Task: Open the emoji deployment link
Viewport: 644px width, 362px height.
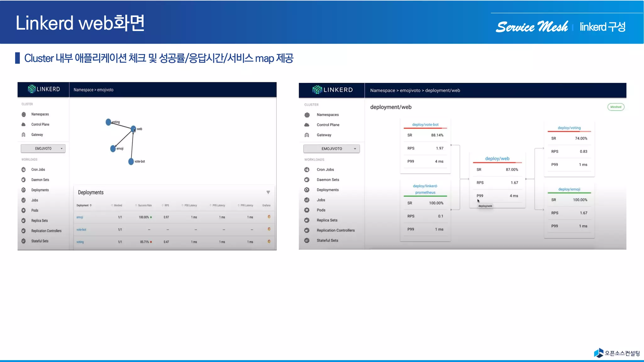Action: point(80,217)
